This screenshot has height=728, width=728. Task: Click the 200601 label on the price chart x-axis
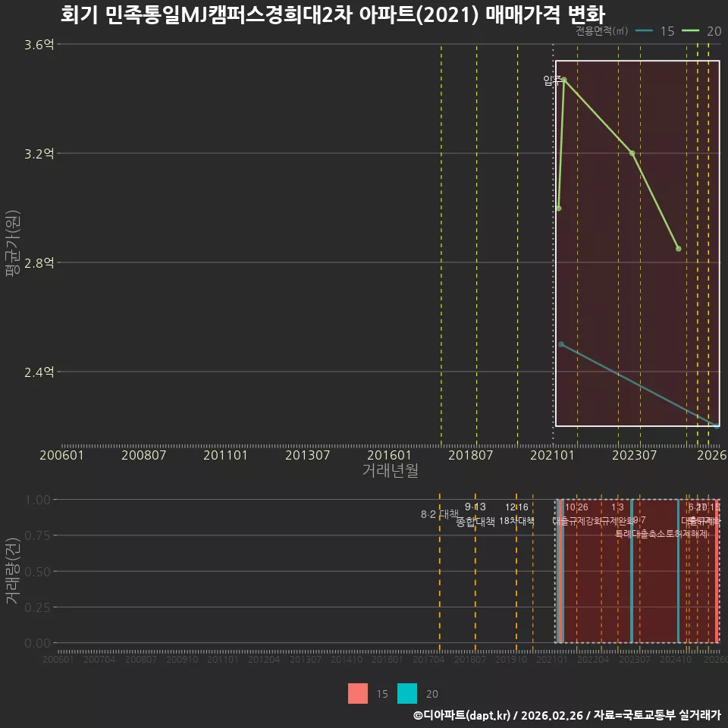tap(61, 455)
